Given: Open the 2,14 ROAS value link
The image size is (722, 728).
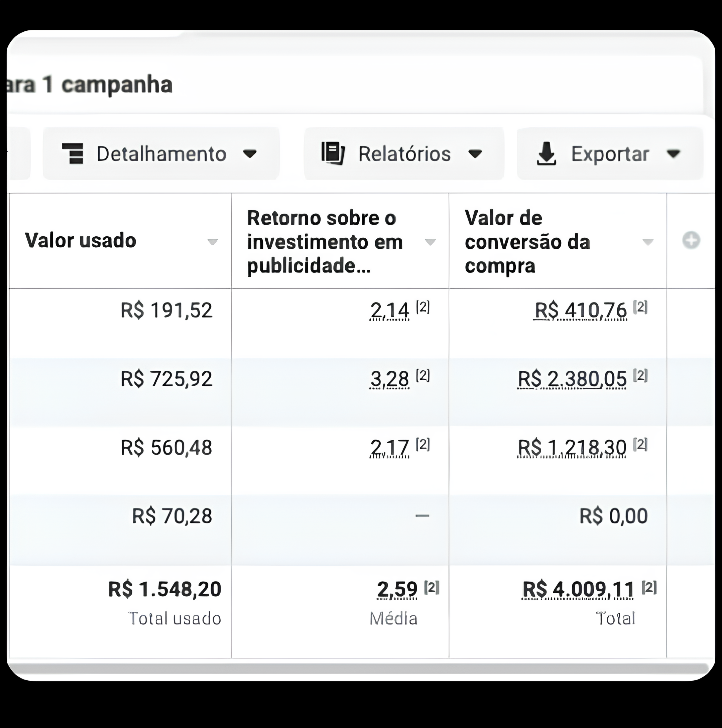Looking at the screenshot, I should tap(390, 311).
